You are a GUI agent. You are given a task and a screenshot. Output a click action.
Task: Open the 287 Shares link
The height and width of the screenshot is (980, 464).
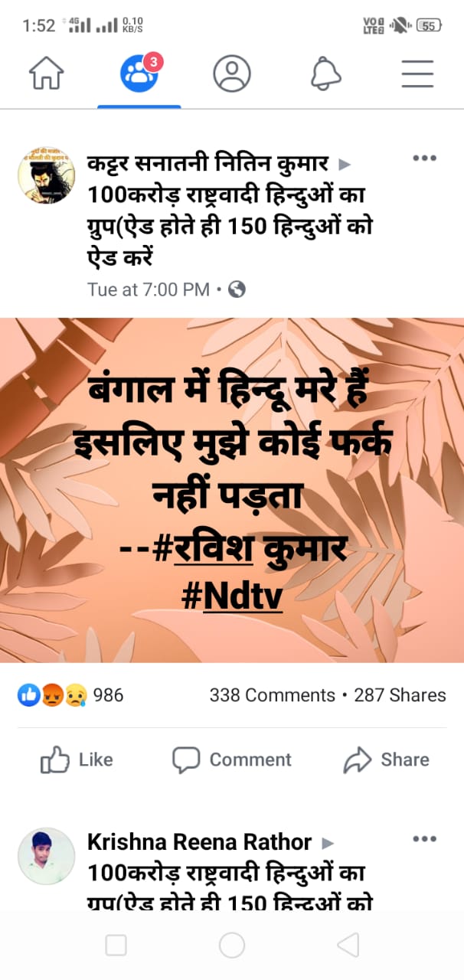pos(400,695)
